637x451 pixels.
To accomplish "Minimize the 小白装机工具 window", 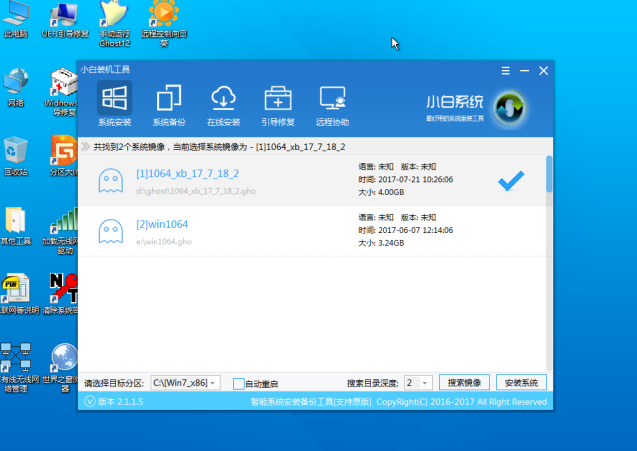I will tap(524, 71).
